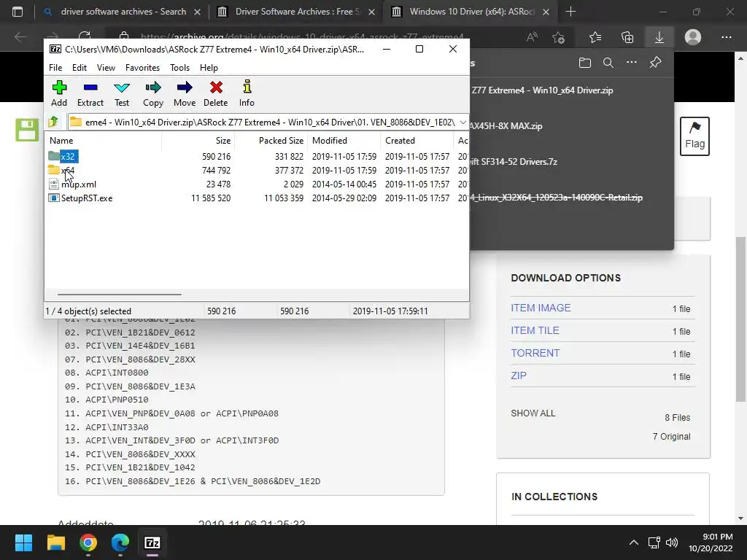Add this page to favorites
The height and width of the screenshot is (560, 747).
pyautogui.click(x=558, y=37)
